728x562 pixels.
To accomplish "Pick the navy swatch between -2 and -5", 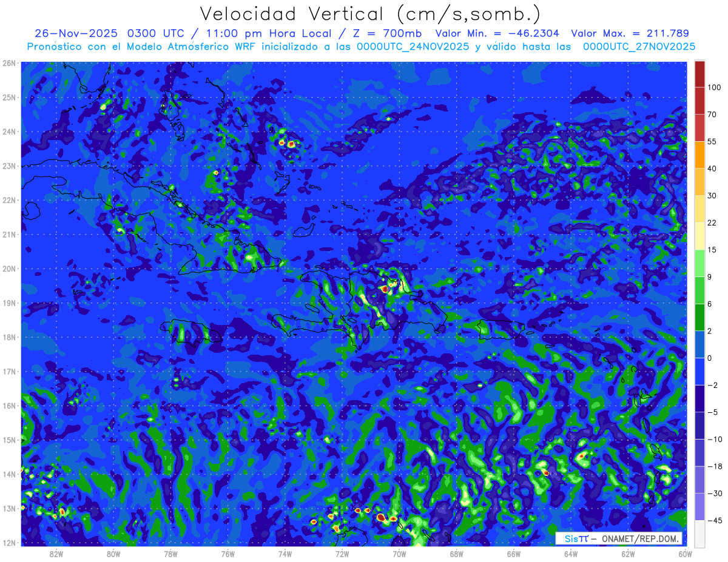I will (x=699, y=398).
